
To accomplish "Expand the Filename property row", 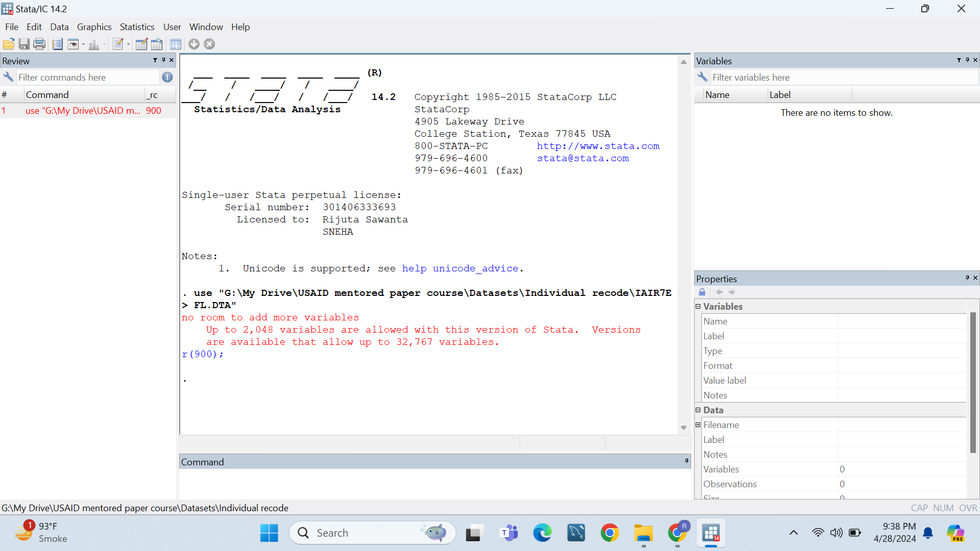I will tap(698, 424).
